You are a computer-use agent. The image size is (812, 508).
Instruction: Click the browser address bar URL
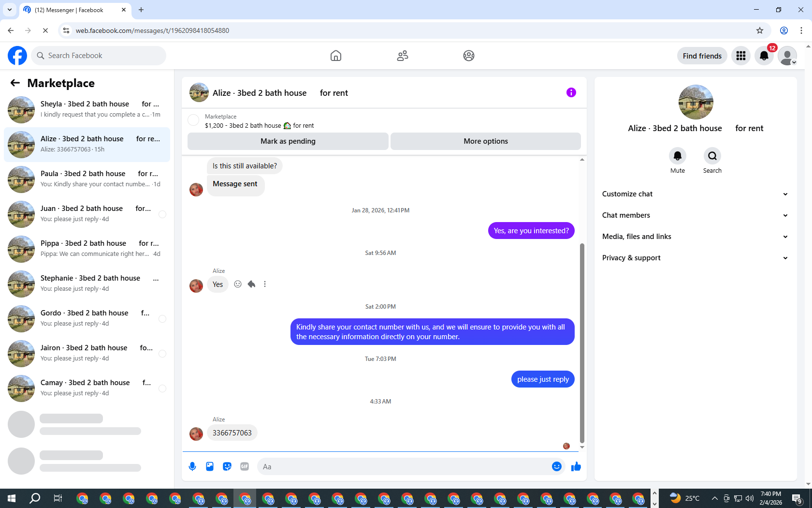point(152,30)
